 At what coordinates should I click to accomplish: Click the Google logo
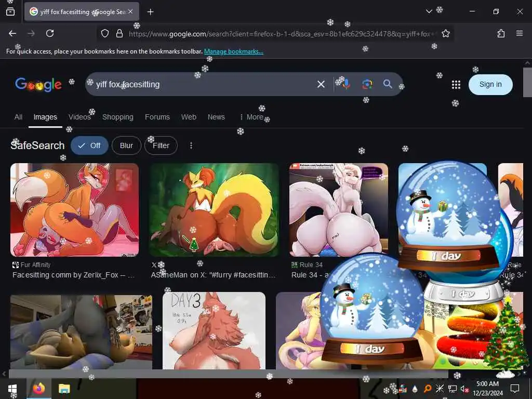[x=38, y=85]
